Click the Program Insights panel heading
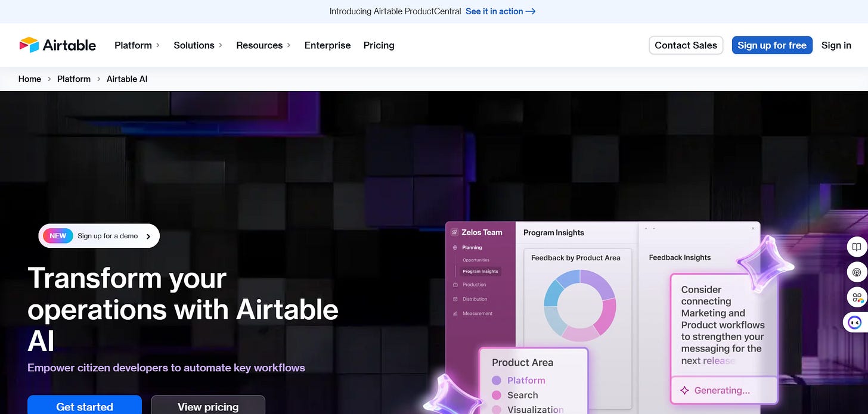Image resolution: width=868 pixels, height=414 pixels. click(554, 233)
